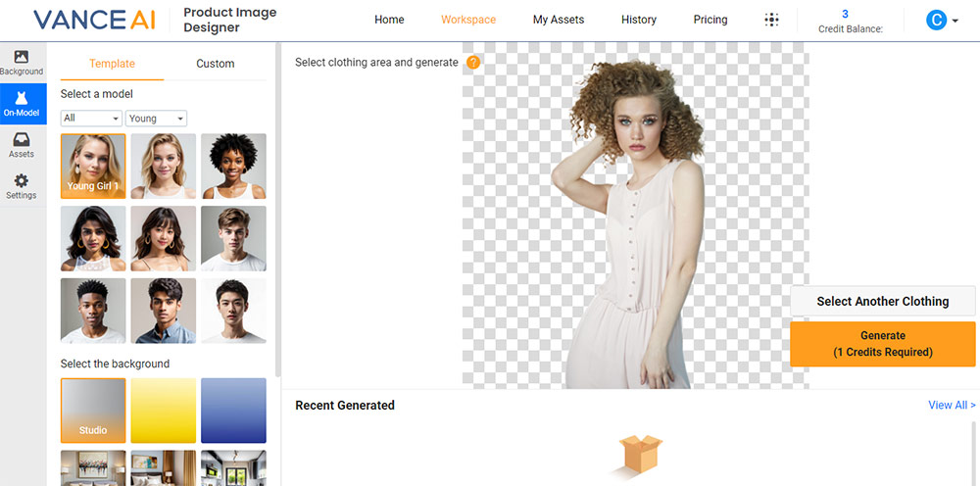980x486 pixels.
Task: Click the 'Select a model' heading
Action: pyautogui.click(x=96, y=94)
